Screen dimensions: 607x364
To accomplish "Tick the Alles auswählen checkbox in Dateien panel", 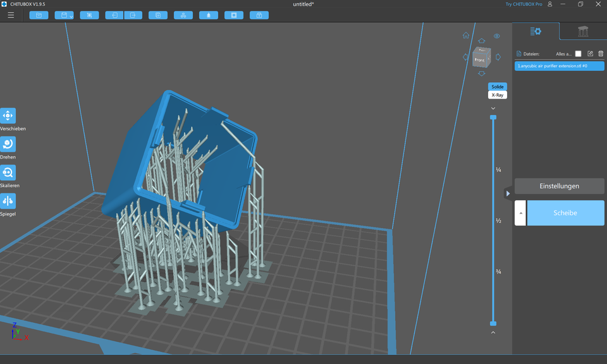I will pyautogui.click(x=578, y=54).
